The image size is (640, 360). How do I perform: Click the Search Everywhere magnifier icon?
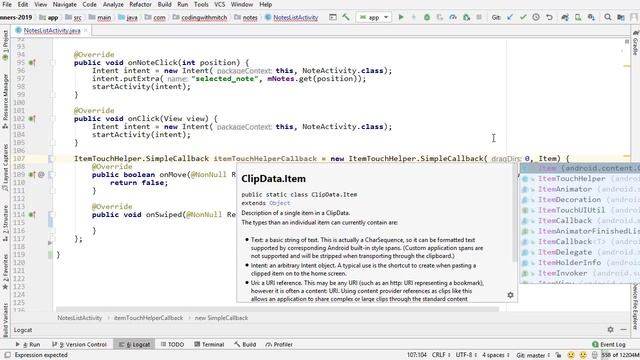[x=608, y=17]
